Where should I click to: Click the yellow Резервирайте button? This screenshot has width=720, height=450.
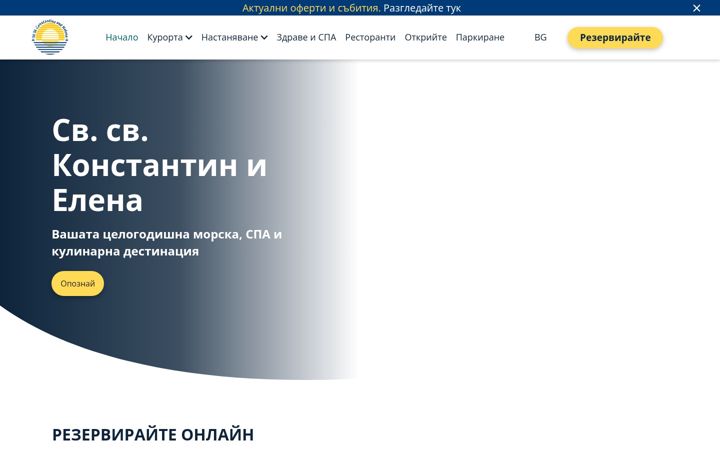(x=615, y=38)
